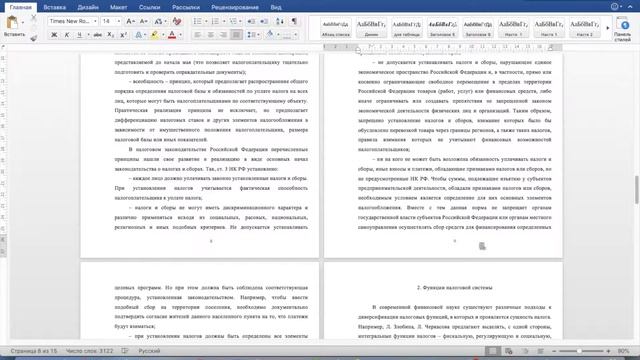The width and height of the screenshot is (640, 360).
Task: Apply superscript formatting X²
Action: 123,35
